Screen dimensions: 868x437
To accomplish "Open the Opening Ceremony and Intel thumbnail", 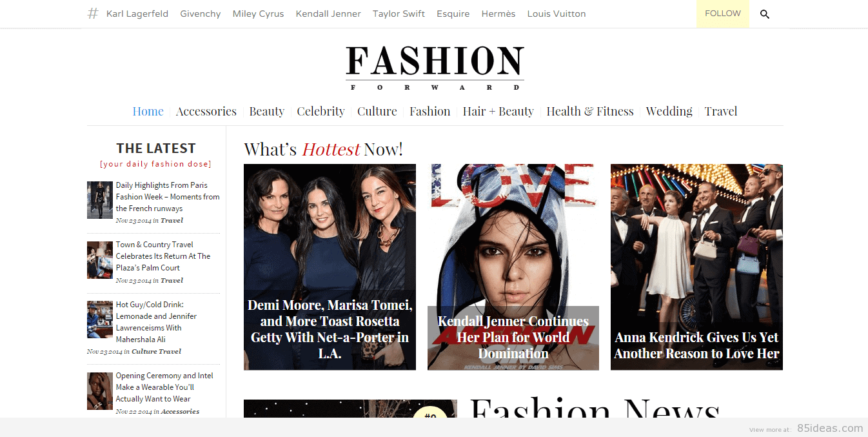I will tap(100, 391).
